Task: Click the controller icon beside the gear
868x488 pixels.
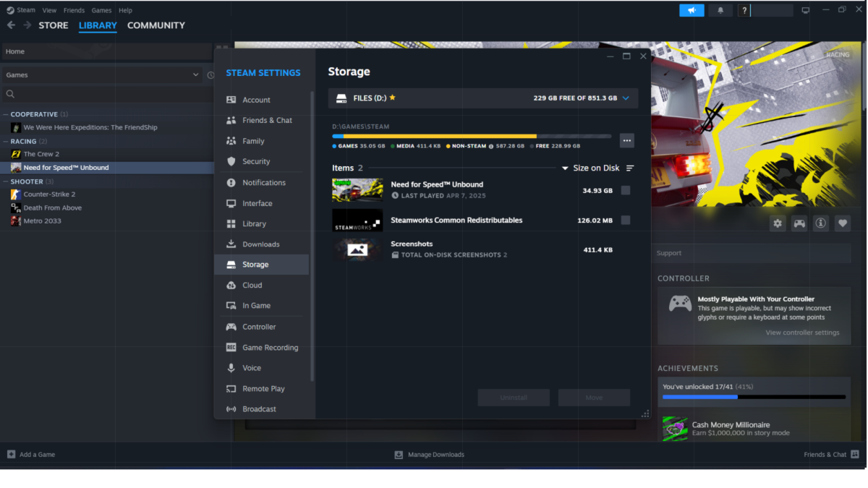Action: tap(799, 224)
